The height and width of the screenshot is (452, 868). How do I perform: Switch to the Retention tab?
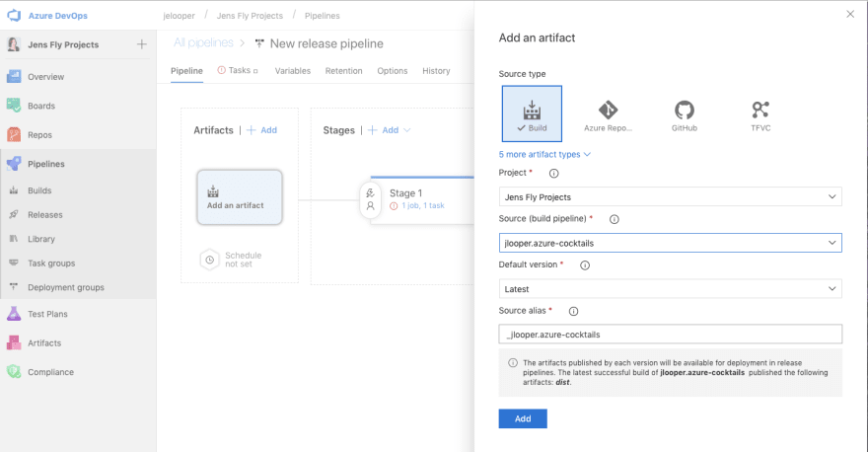pos(344,71)
